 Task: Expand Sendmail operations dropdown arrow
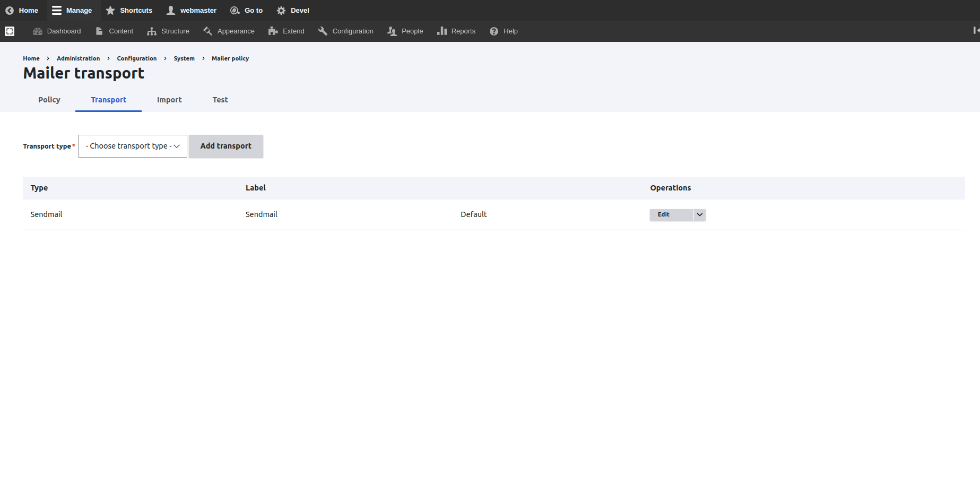[x=700, y=215]
